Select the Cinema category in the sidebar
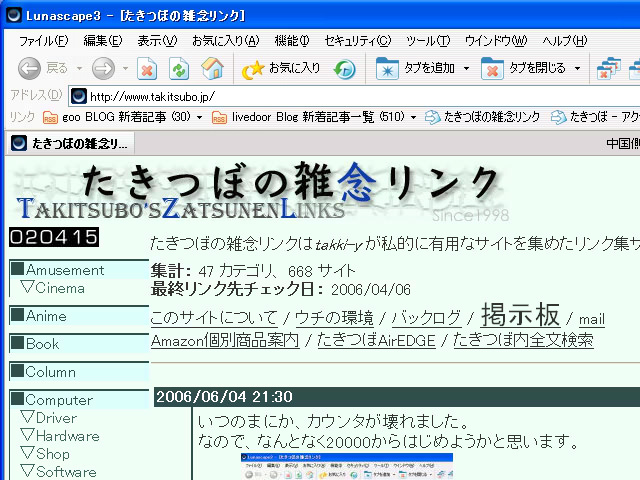 [x=59, y=288]
